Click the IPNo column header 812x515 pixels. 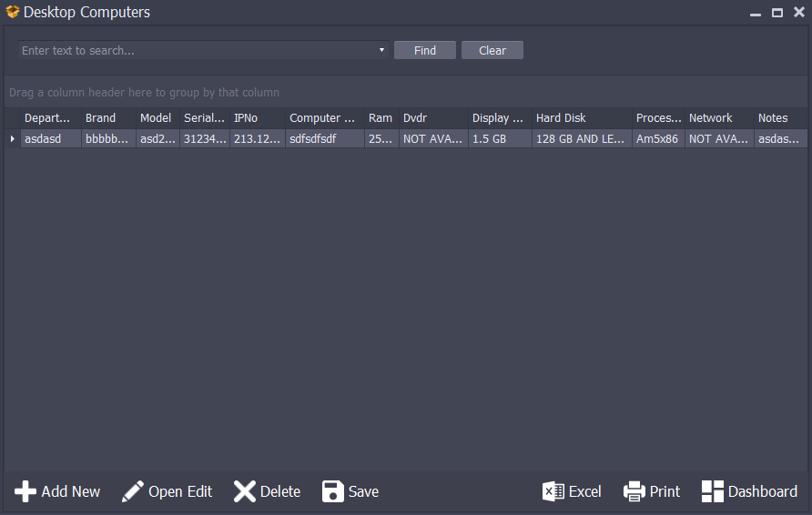click(258, 118)
